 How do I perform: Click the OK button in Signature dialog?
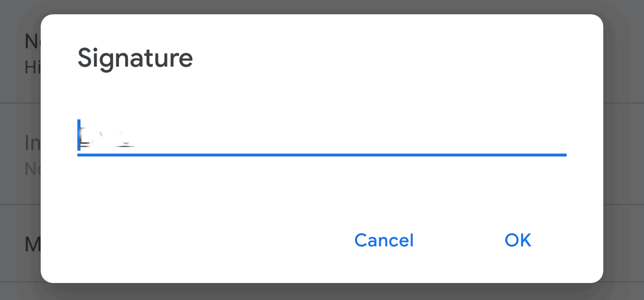517,241
